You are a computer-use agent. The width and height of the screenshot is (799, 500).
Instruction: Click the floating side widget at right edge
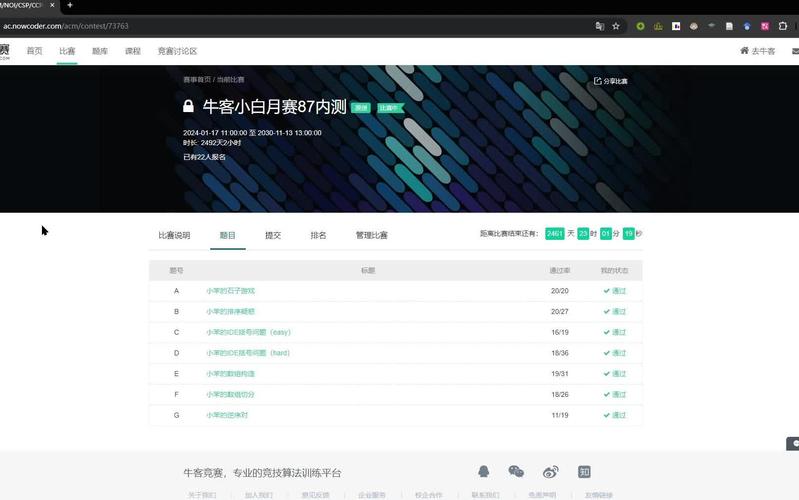point(793,443)
